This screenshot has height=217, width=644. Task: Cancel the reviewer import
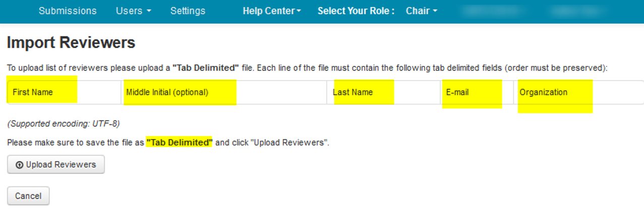pyautogui.click(x=28, y=196)
